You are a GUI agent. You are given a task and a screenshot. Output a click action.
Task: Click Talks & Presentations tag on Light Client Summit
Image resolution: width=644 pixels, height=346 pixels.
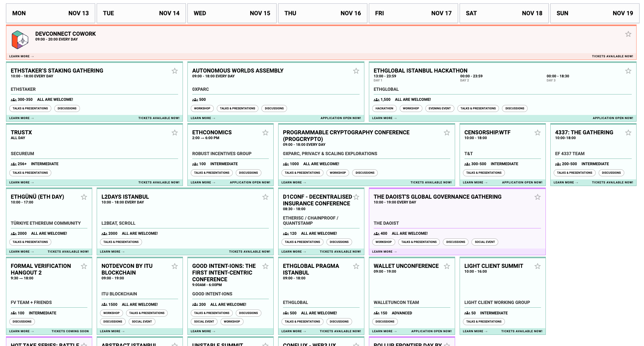[x=484, y=322]
